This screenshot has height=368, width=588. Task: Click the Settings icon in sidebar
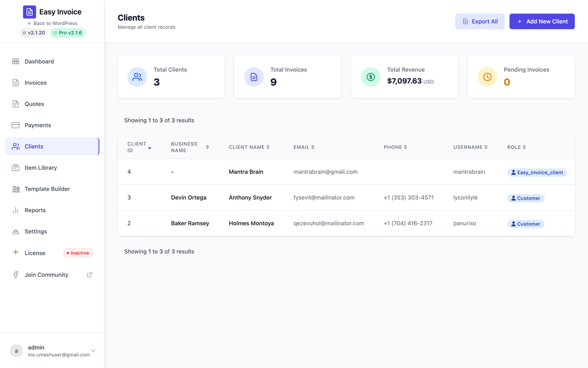tap(16, 232)
